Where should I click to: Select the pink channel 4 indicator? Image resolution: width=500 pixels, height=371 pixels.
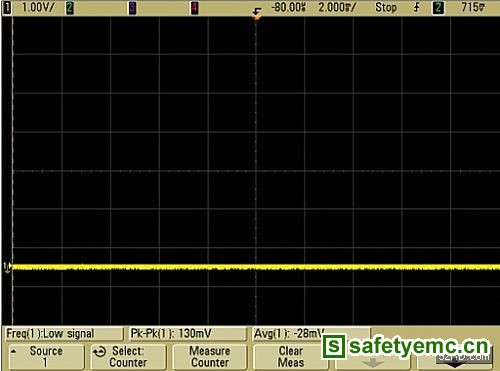194,8
